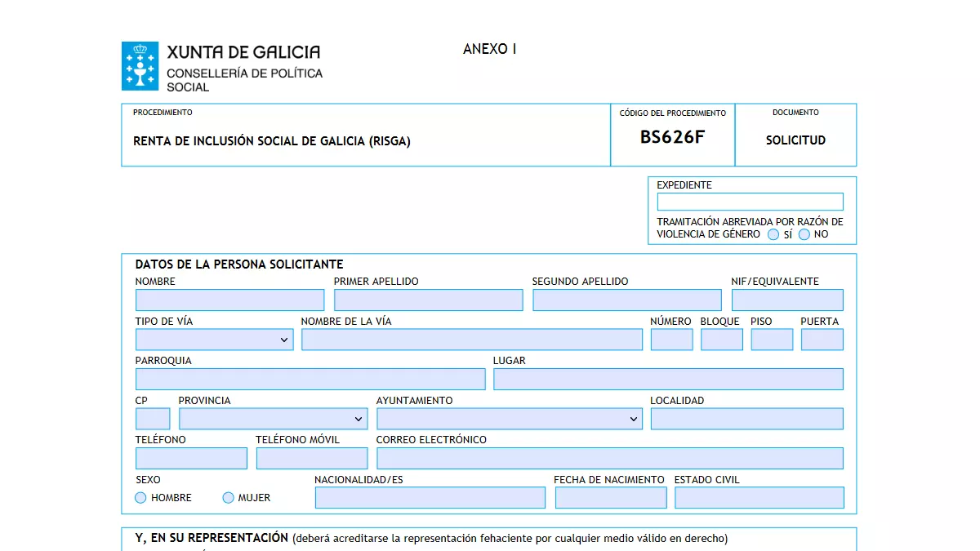980x551 pixels.
Task: Click the Y, en su representación heading
Action: (x=212, y=538)
